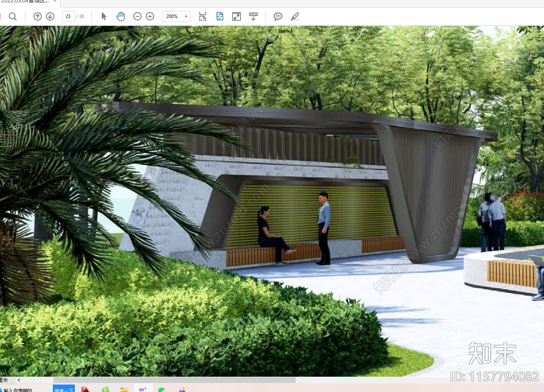544x392 pixels.
Task: Activate the Select tool arrow cursor
Action: click(x=104, y=16)
